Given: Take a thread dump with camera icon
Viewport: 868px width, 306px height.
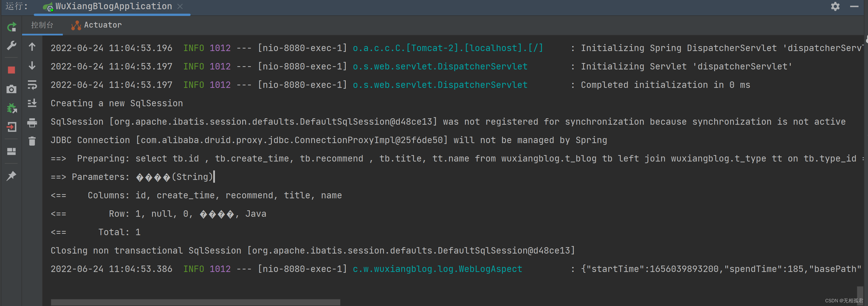Looking at the screenshot, I should (11, 89).
